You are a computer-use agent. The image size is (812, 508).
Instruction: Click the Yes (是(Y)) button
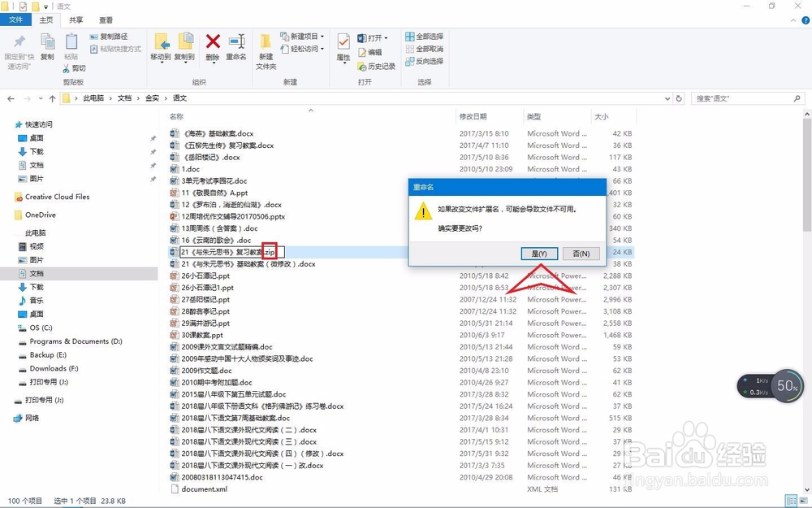[539, 254]
